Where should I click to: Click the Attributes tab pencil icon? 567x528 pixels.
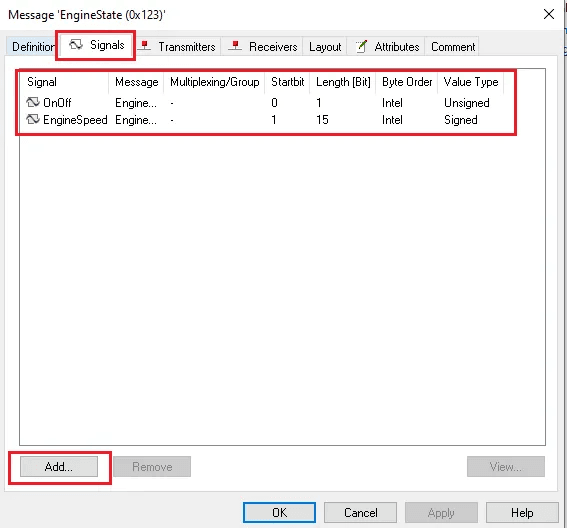pos(361,46)
